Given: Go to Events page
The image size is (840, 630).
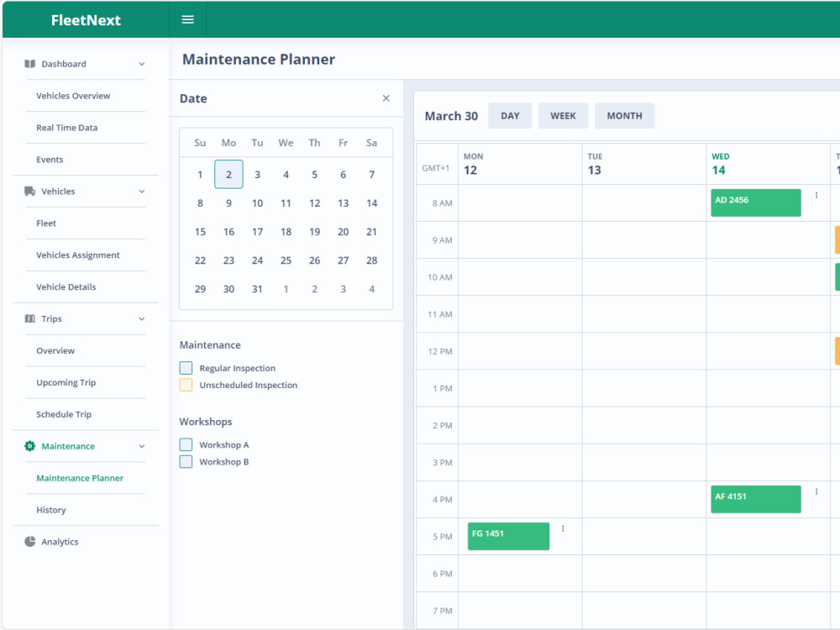Looking at the screenshot, I should pos(50,160).
